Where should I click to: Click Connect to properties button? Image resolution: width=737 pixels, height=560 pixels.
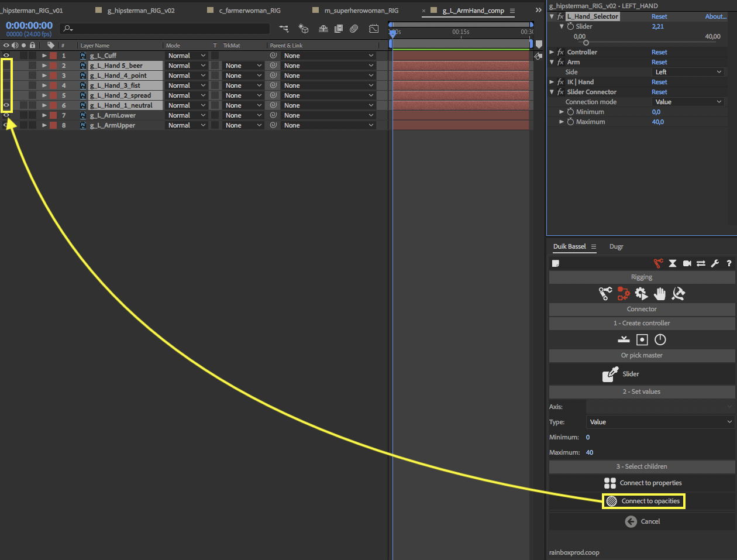(x=643, y=483)
